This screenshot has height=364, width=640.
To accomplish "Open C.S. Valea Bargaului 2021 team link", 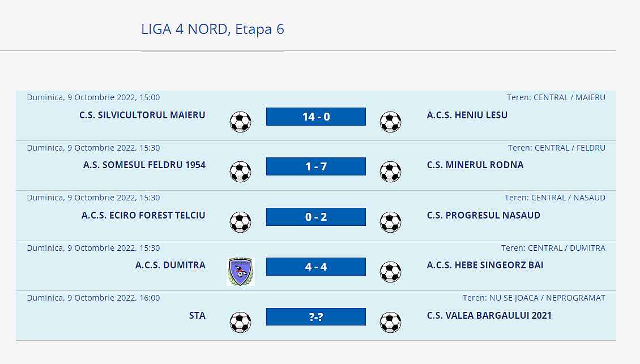I will coord(489,315).
